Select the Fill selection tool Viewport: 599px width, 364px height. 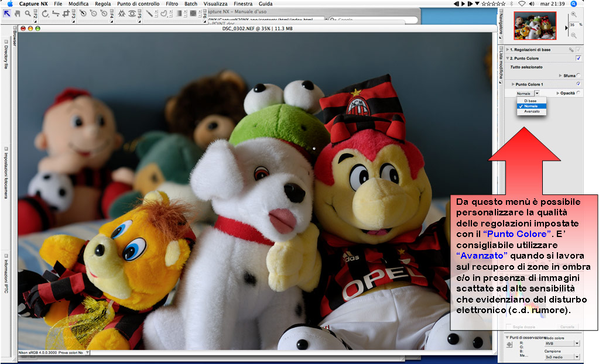pos(193,13)
